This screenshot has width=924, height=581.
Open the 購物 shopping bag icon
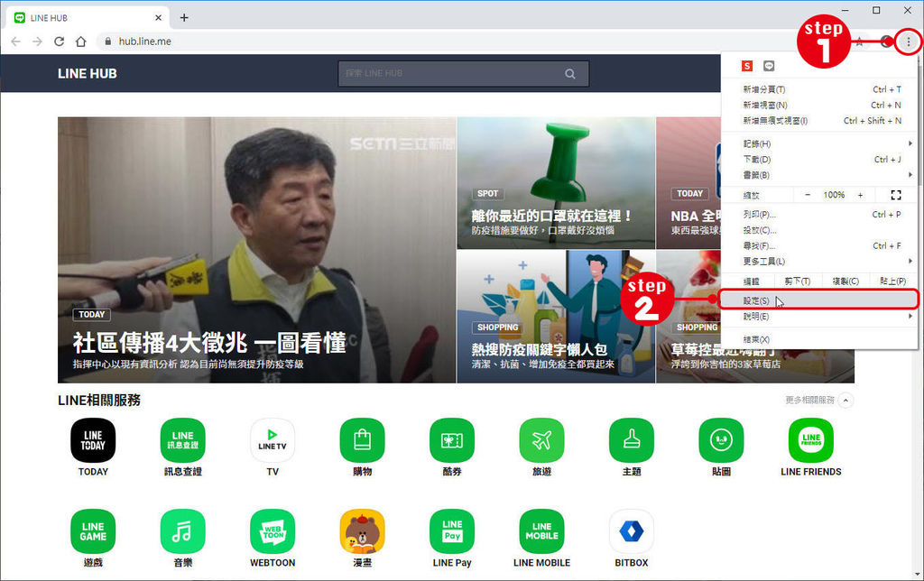pyautogui.click(x=363, y=440)
